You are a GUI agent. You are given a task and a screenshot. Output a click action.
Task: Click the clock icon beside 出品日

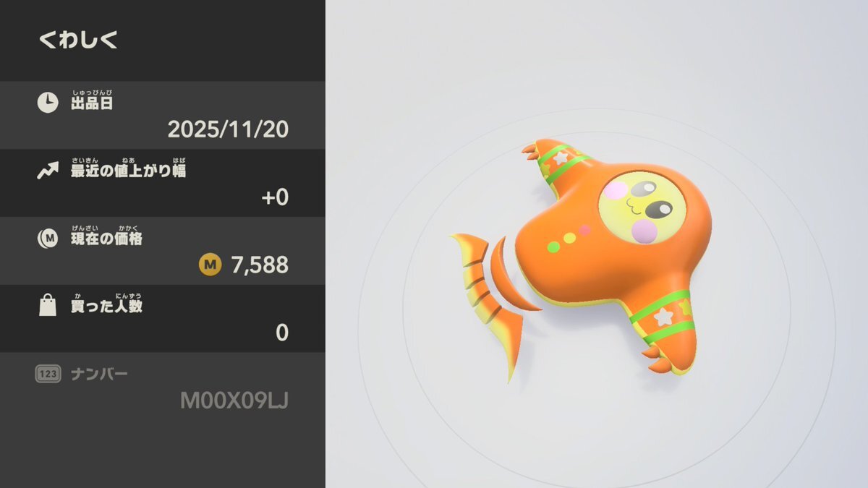click(48, 103)
